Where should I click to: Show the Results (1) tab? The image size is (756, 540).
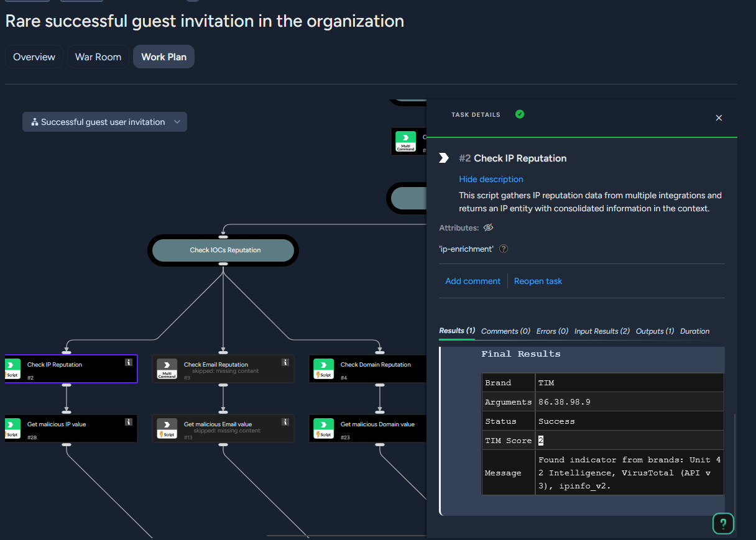(457, 331)
